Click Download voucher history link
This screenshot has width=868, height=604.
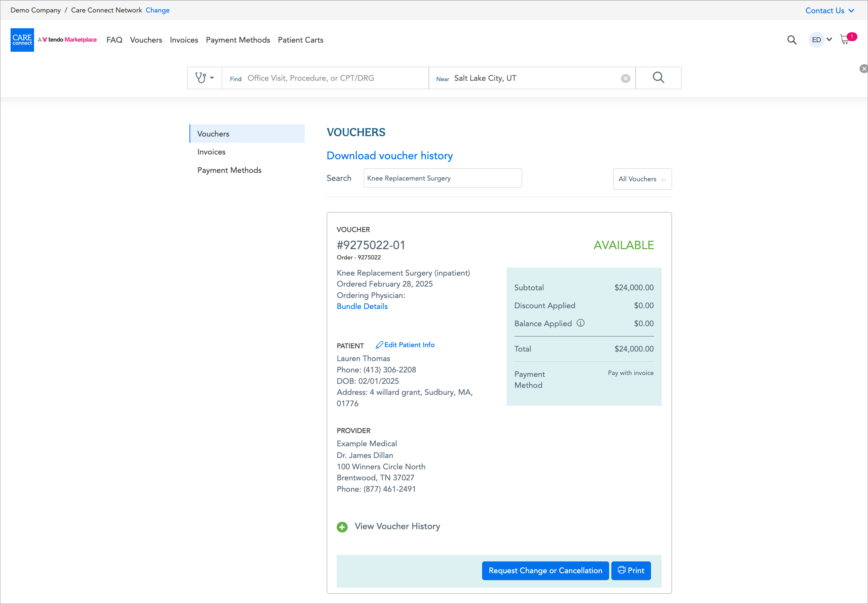390,156
